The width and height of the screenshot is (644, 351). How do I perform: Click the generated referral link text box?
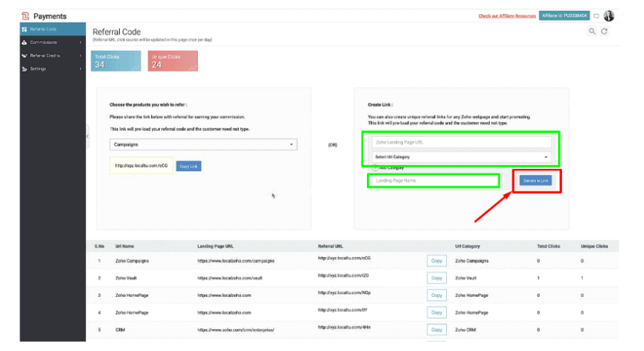point(142,166)
